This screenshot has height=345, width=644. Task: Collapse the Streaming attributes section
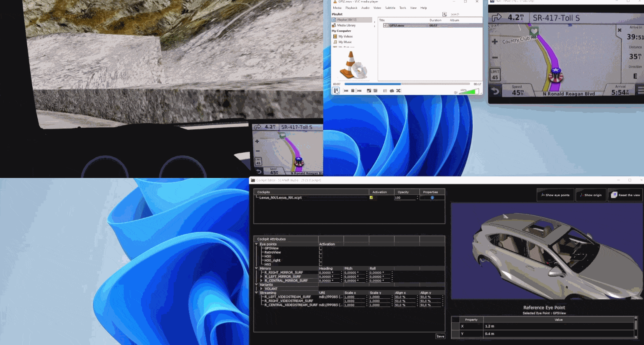pos(256,293)
